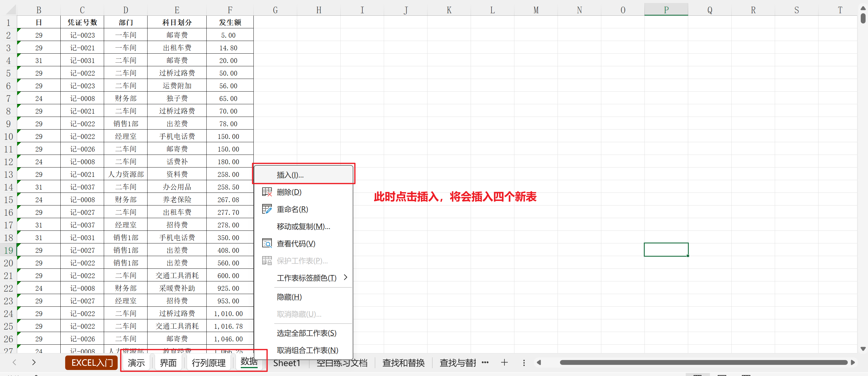This screenshot has width=868, height=376.
Task: Choose 移动或复制(M) in the context menu
Action: (x=303, y=226)
